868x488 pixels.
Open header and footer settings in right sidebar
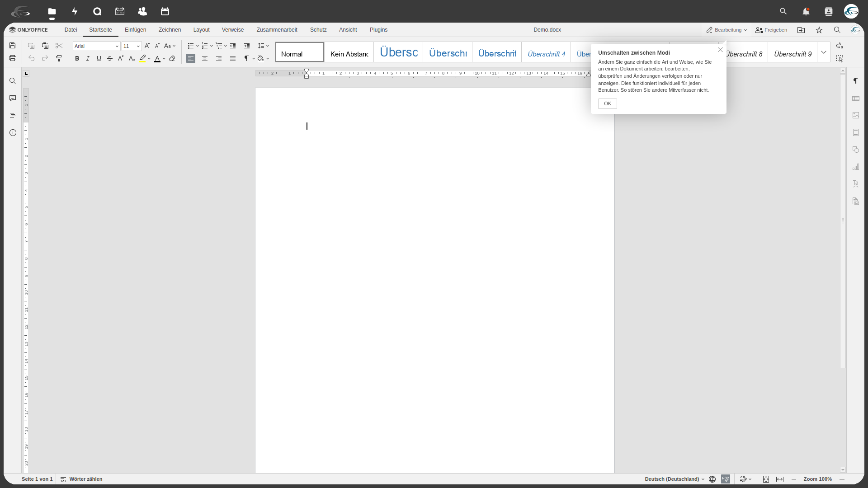pos(856,132)
